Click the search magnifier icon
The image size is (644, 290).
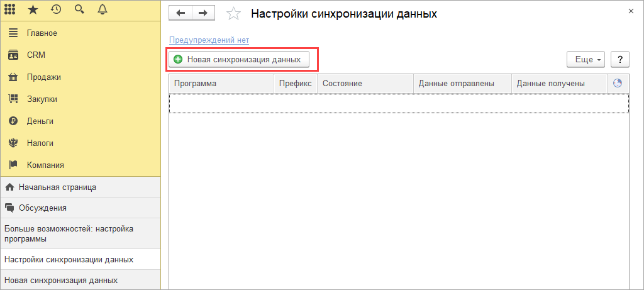click(79, 9)
